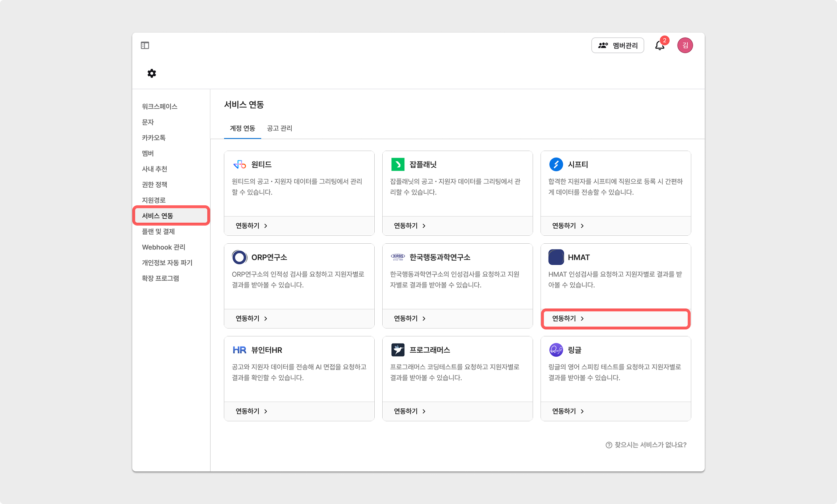The height and width of the screenshot is (504, 837).
Task: Open the user profile avatar
Action: [x=685, y=46]
